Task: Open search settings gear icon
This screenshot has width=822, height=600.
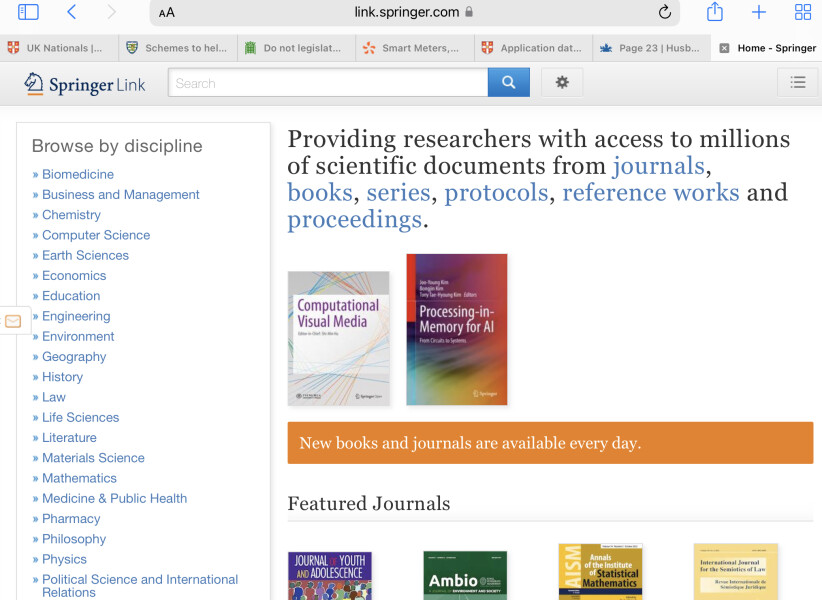Action: point(562,82)
